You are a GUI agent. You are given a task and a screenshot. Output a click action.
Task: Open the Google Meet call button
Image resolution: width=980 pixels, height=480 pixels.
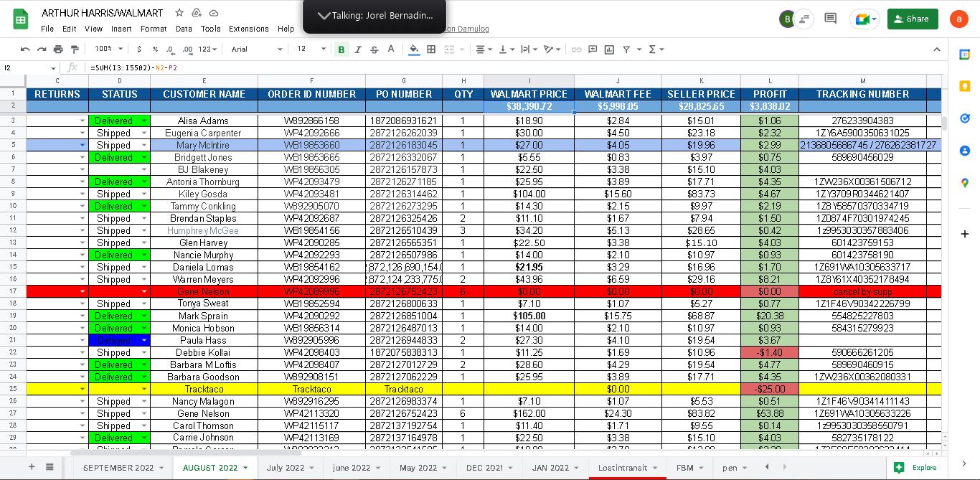pos(864,19)
